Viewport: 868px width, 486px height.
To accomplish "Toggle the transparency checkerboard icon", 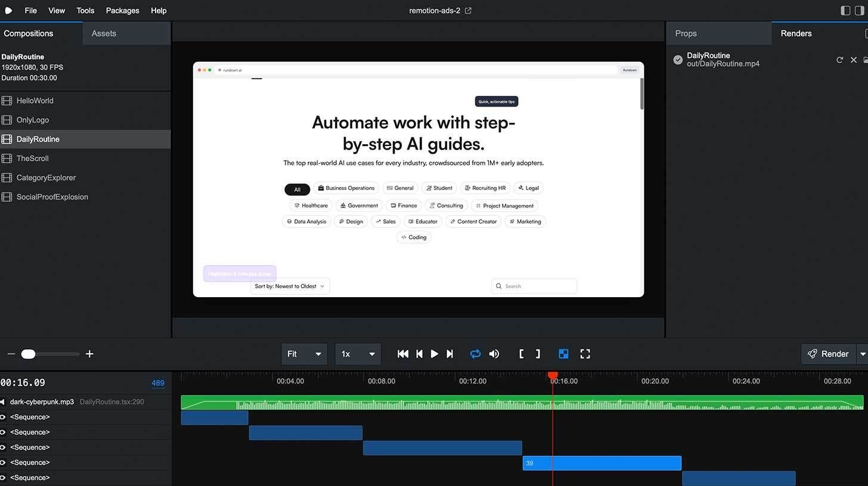I will [x=563, y=354].
